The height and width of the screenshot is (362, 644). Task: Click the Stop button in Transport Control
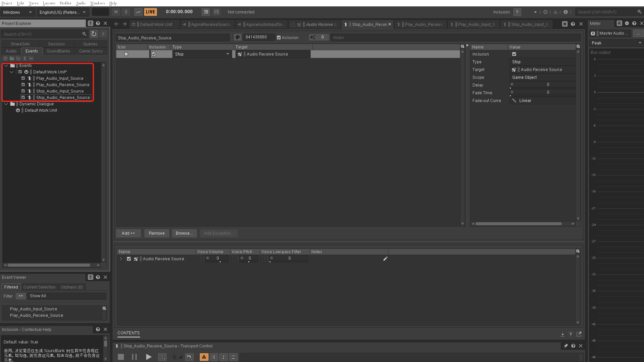point(121,357)
